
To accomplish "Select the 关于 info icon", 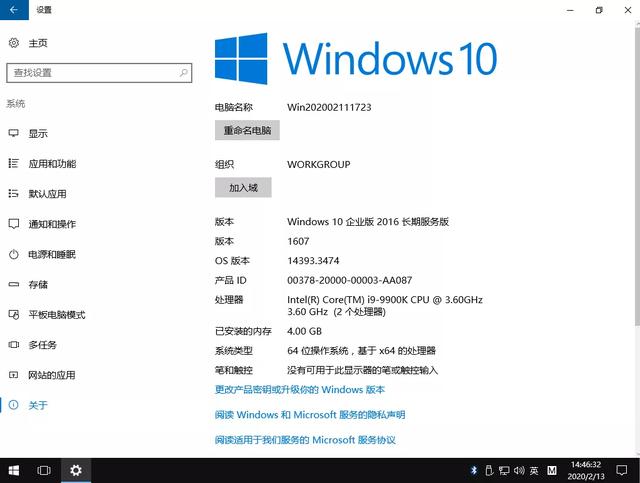I will 13,405.
